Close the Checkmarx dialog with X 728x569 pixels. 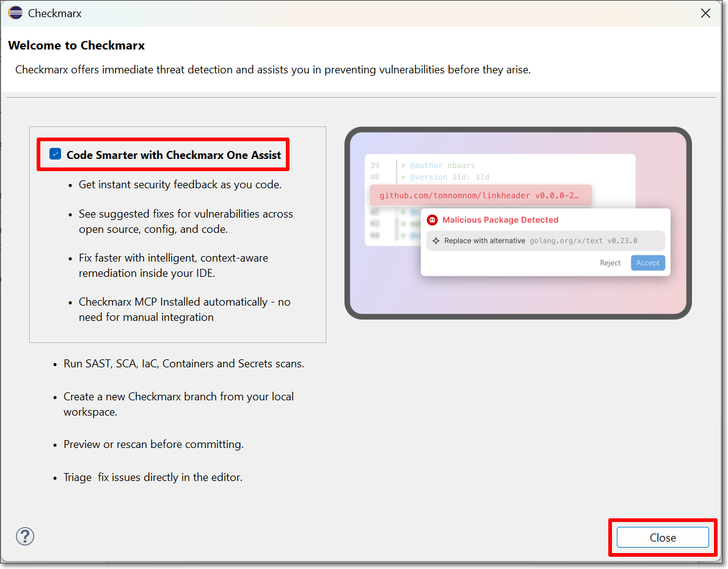point(705,13)
